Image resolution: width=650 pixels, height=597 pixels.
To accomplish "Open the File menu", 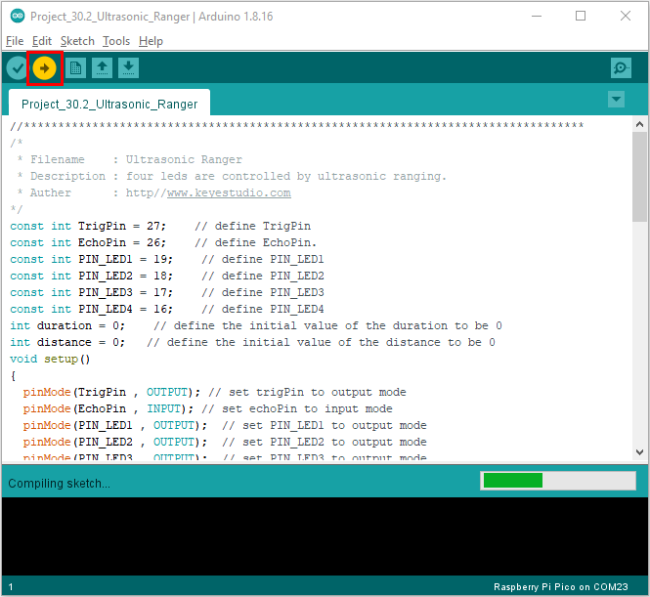I will click(15, 41).
